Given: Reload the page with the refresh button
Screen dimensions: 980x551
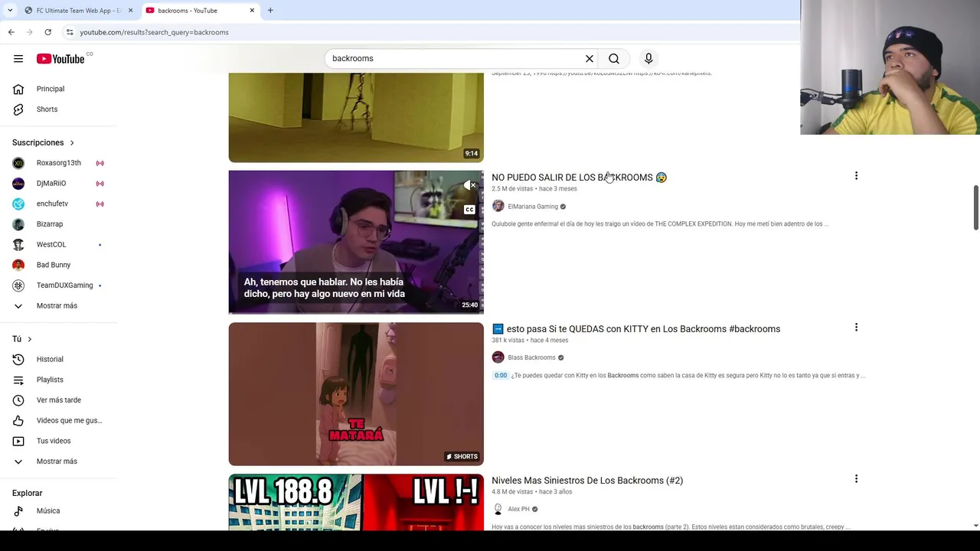Looking at the screenshot, I should coord(47,32).
